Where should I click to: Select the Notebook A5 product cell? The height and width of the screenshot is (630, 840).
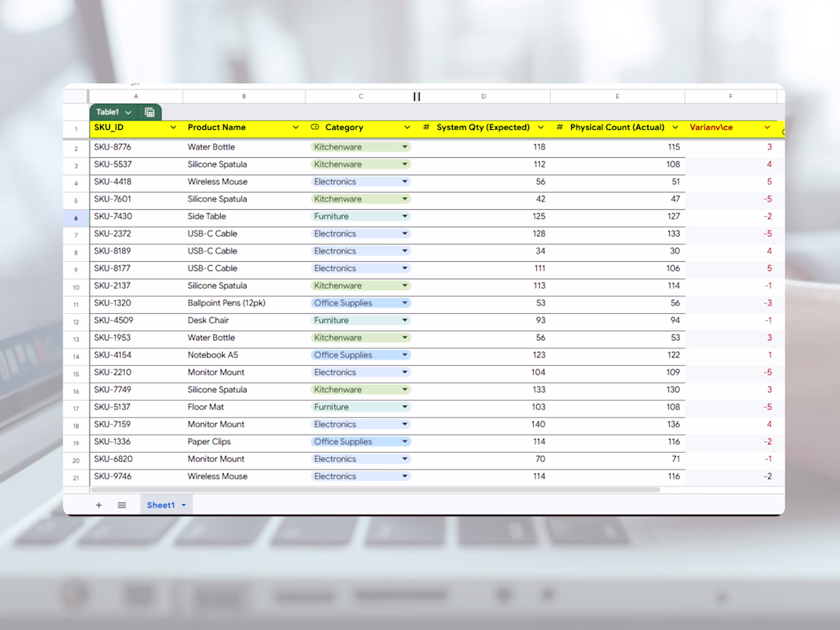(244, 355)
